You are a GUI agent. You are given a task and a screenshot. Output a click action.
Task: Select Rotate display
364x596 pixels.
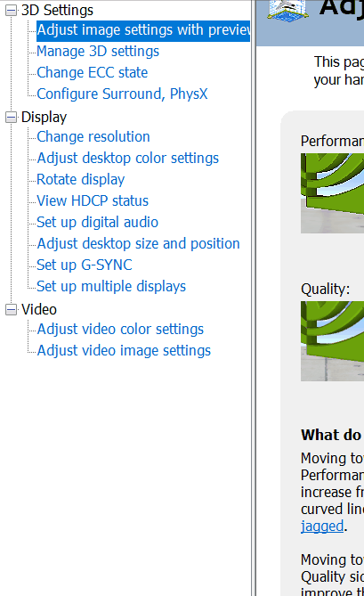click(x=80, y=179)
